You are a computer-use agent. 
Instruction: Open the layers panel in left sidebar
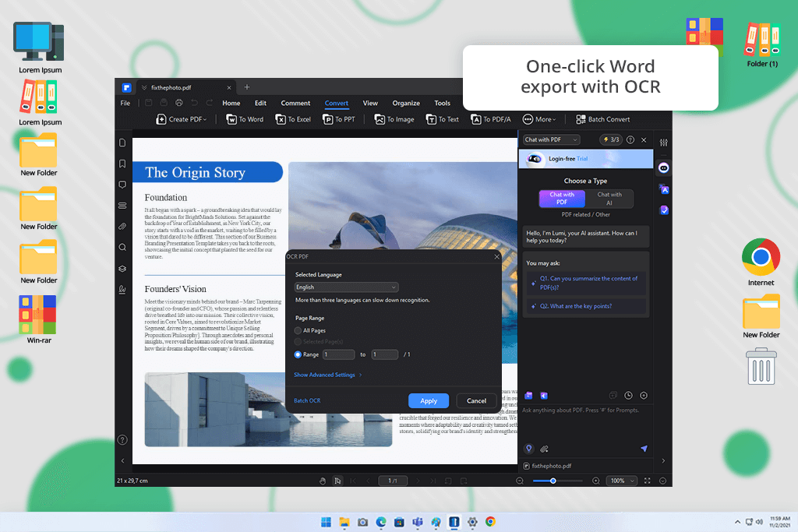pos(122,269)
